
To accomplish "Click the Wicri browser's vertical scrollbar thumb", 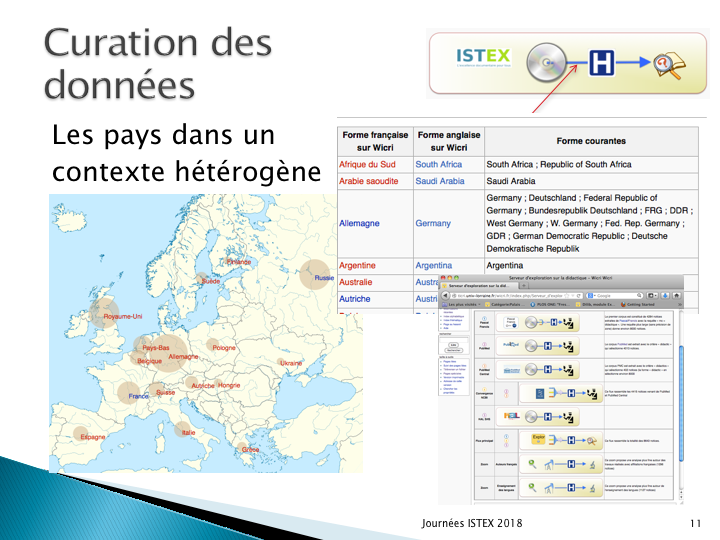I will [681, 403].
